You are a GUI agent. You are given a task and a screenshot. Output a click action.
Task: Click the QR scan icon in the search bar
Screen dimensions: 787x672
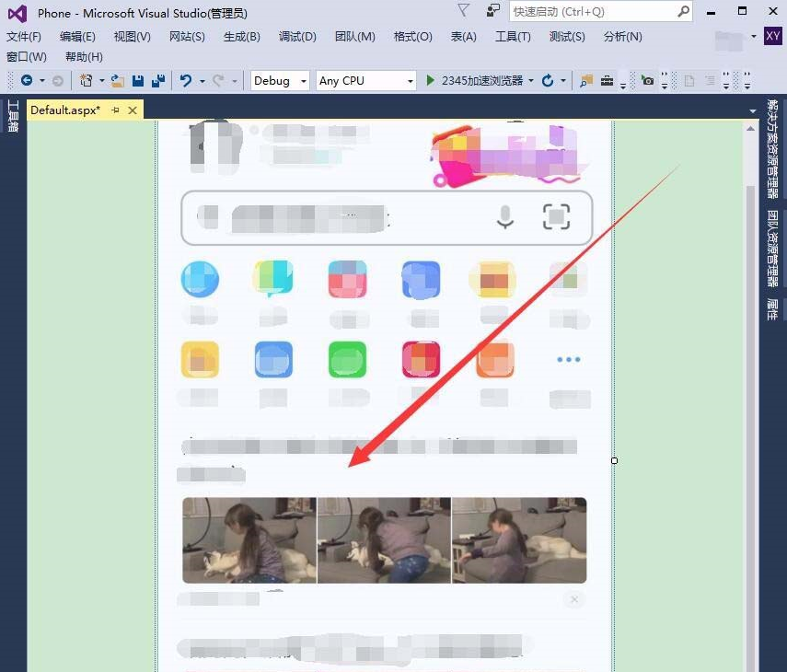coord(556,216)
